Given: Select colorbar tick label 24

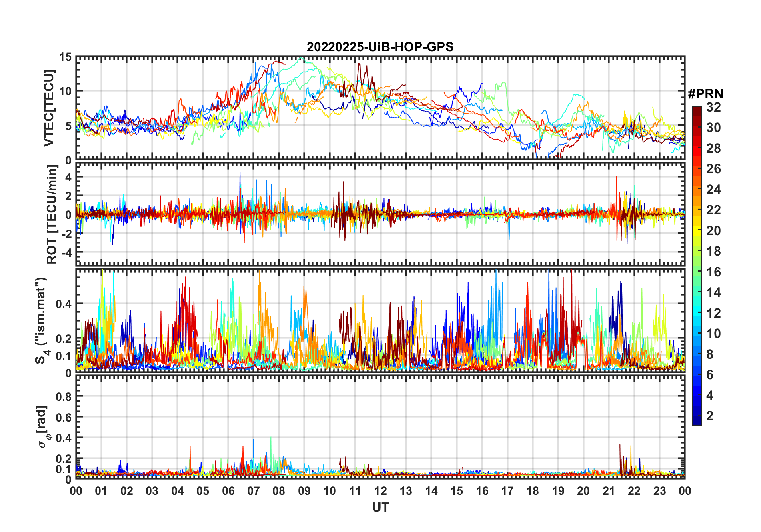Looking at the screenshot, I should (x=713, y=190).
